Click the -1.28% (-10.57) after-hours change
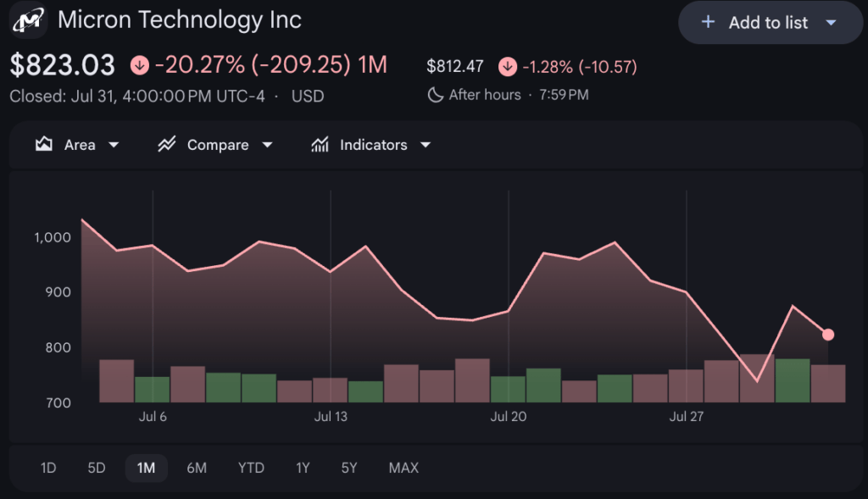868x499 pixels. coord(580,67)
